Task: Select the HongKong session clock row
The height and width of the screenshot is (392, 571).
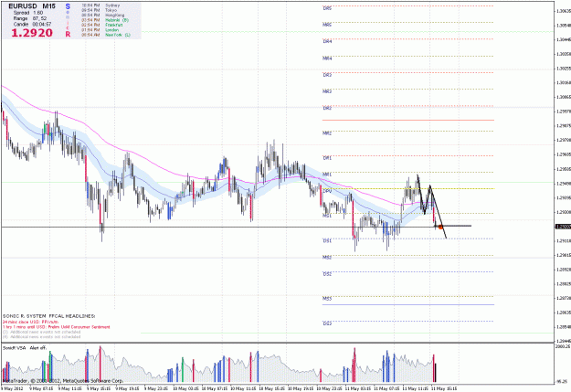Action: 103,16
